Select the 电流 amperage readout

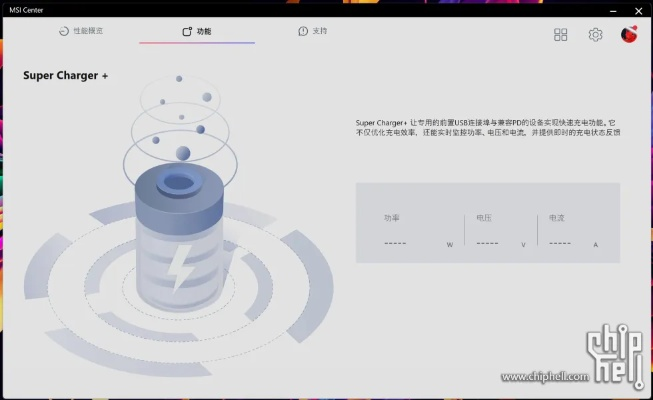(x=561, y=243)
